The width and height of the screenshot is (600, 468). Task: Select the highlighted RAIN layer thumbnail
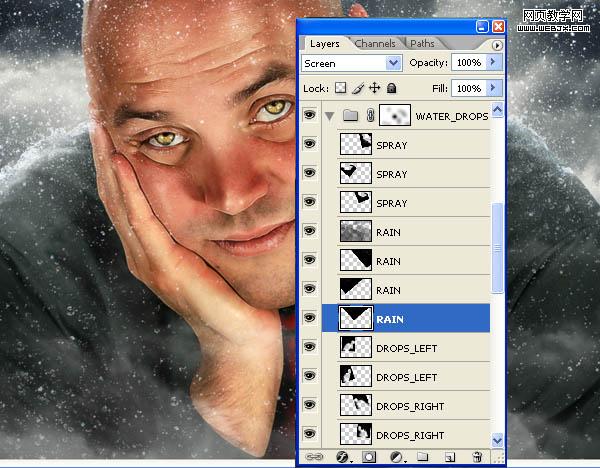coord(355,318)
